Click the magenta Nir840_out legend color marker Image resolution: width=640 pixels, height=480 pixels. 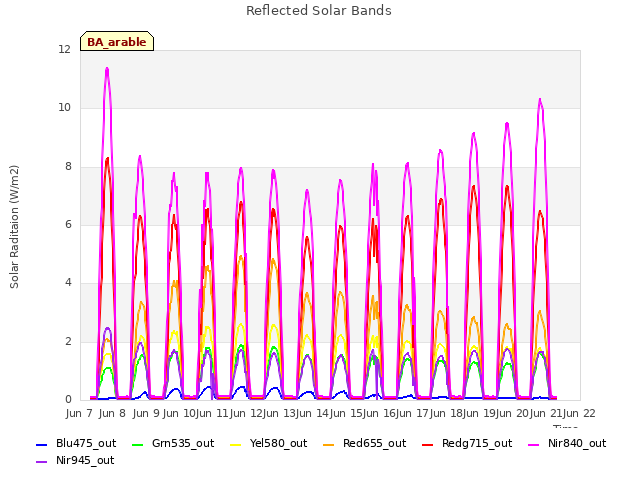tap(534, 444)
